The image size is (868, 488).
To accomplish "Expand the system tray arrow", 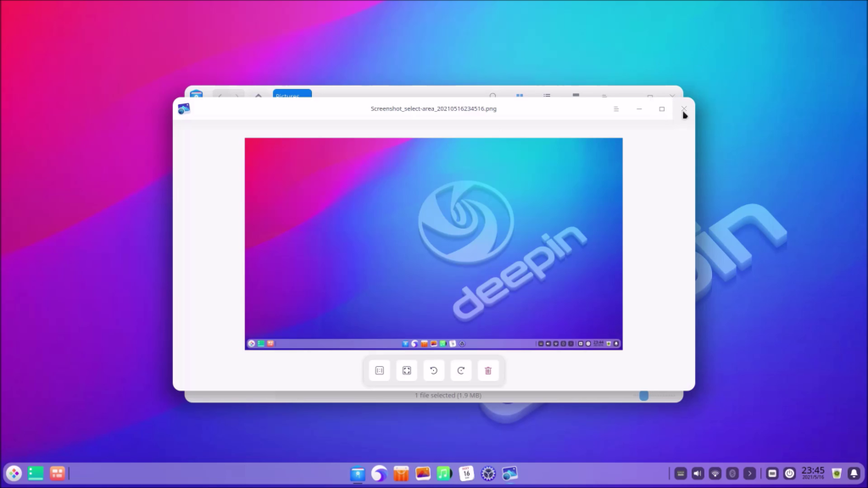I will point(749,474).
